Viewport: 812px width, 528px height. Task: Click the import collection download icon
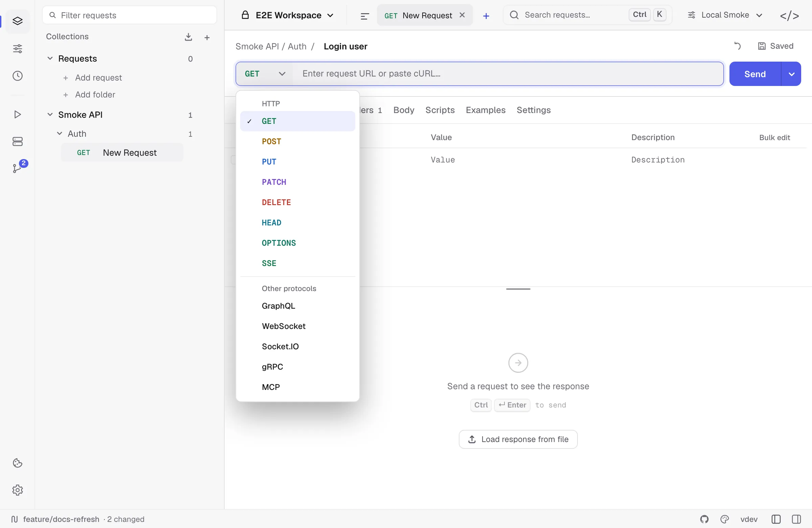coord(188,37)
